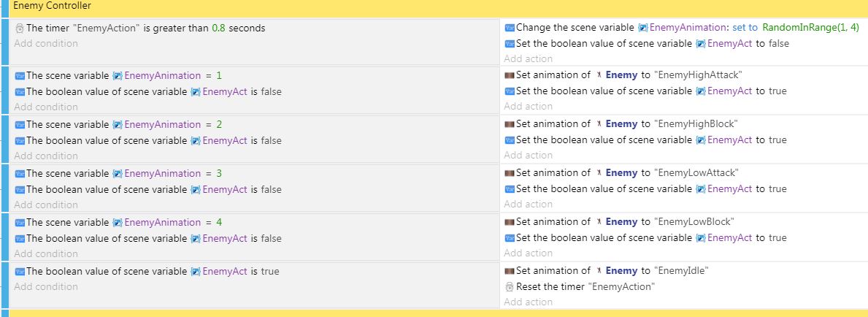Select "Set EnemyAct to false" action
This screenshot has height=317, width=868.
click(x=647, y=43)
